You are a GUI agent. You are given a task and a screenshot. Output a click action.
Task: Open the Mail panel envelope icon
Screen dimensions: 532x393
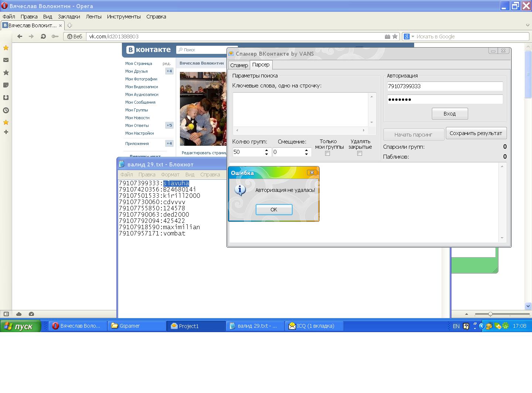tap(6, 60)
